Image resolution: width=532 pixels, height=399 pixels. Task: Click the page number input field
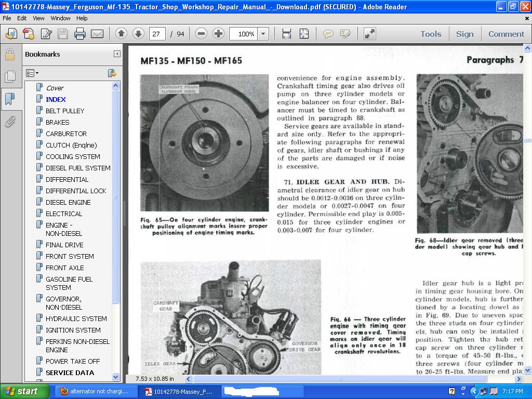tap(157, 34)
